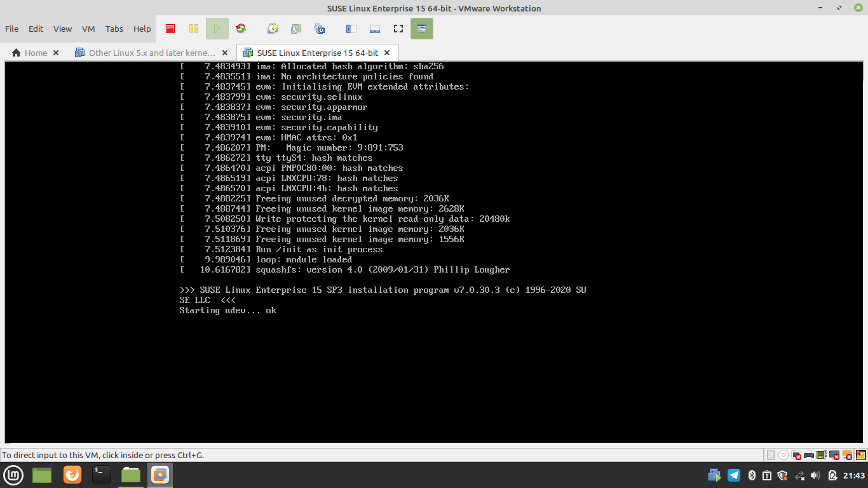Power off the VM with red stop icon

pos(170,29)
